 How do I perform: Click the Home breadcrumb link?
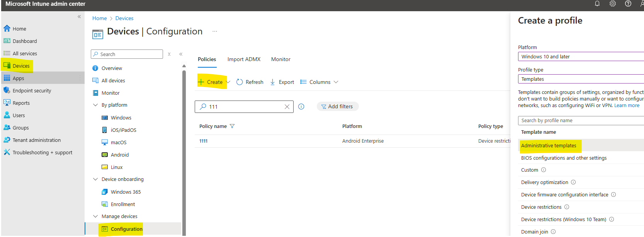click(99, 18)
